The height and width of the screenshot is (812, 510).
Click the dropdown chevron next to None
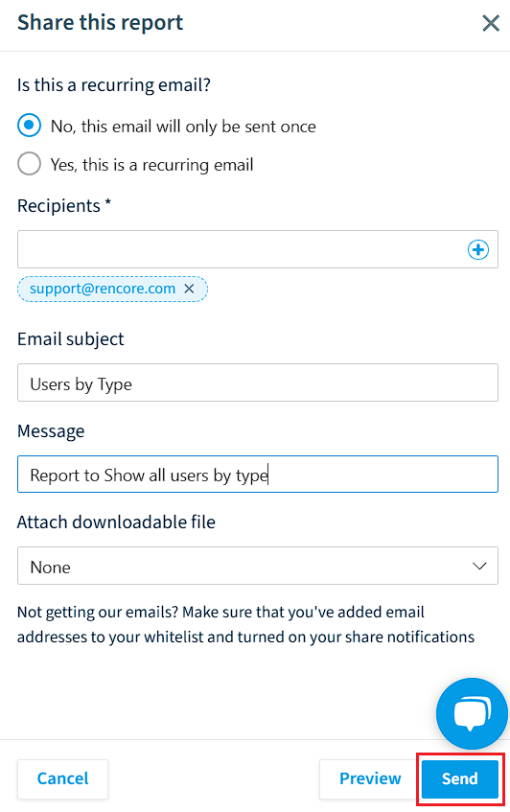479,566
